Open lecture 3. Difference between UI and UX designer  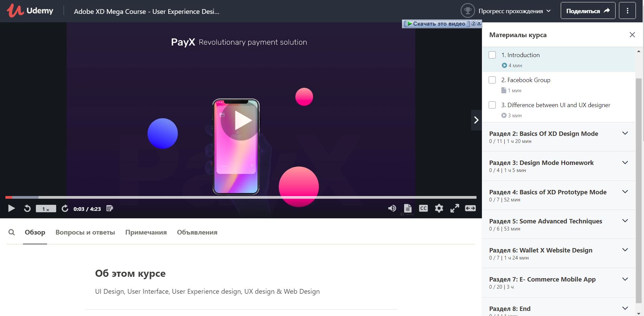[x=556, y=105]
